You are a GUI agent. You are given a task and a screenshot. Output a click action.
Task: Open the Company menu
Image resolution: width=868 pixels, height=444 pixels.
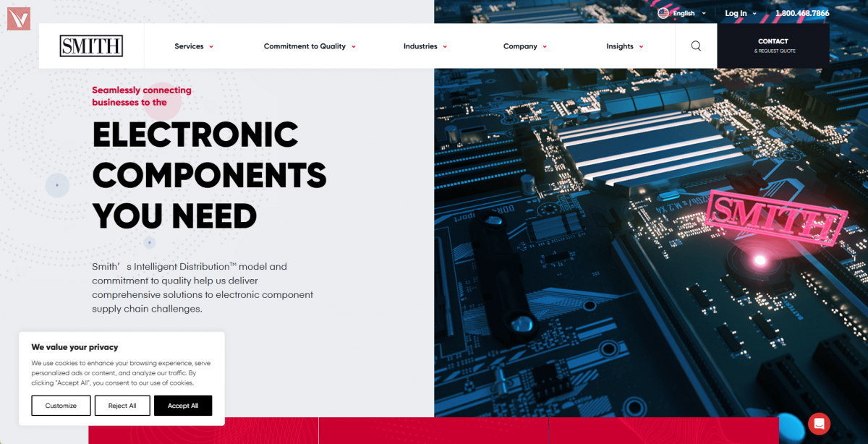click(x=525, y=46)
